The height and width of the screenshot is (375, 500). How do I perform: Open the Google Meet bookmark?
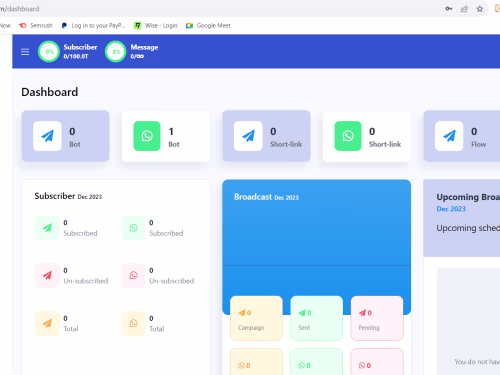point(208,26)
